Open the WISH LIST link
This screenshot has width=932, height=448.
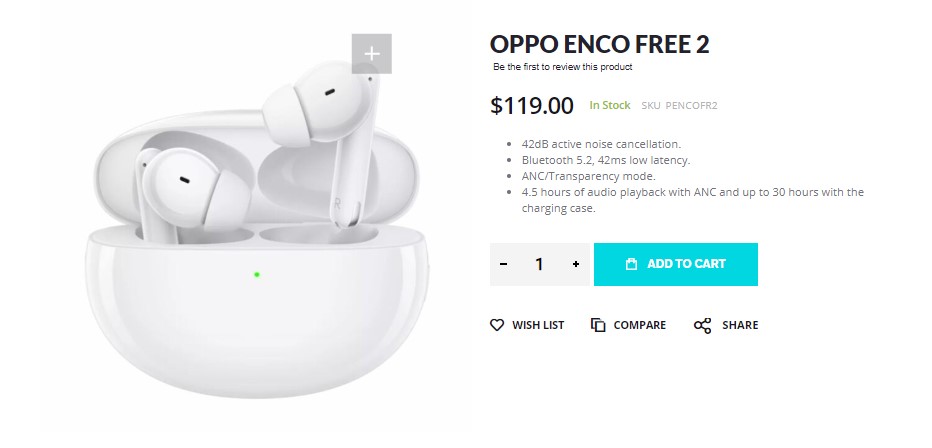point(538,325)
